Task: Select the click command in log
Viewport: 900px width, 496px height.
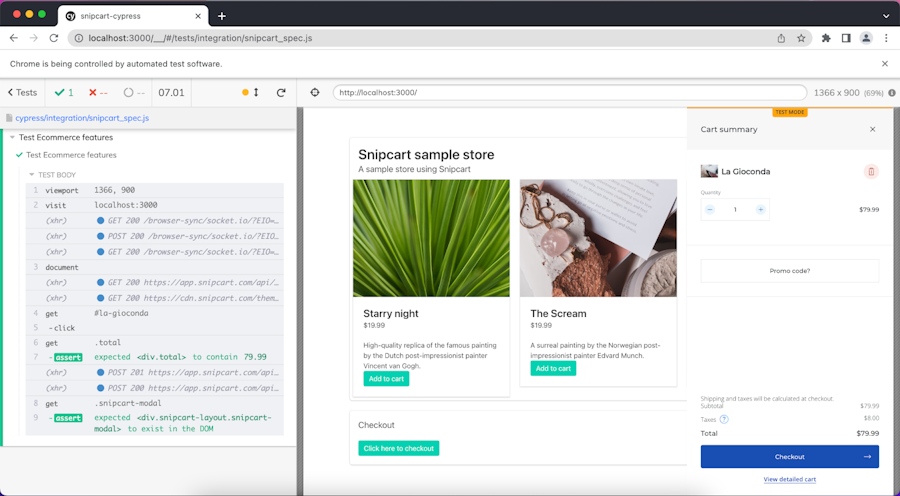Action: (x=154, y=328)
